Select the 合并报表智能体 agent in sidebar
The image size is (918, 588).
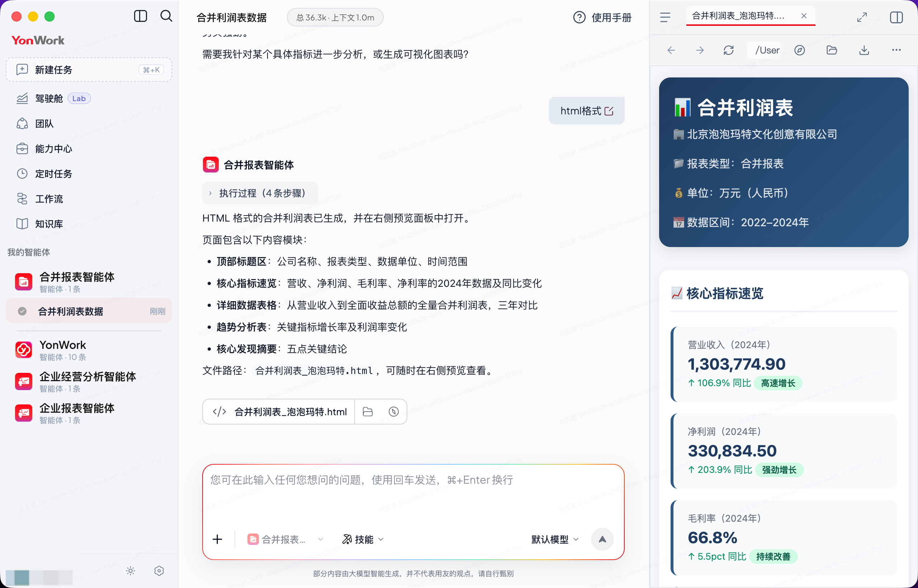[89, 282]
